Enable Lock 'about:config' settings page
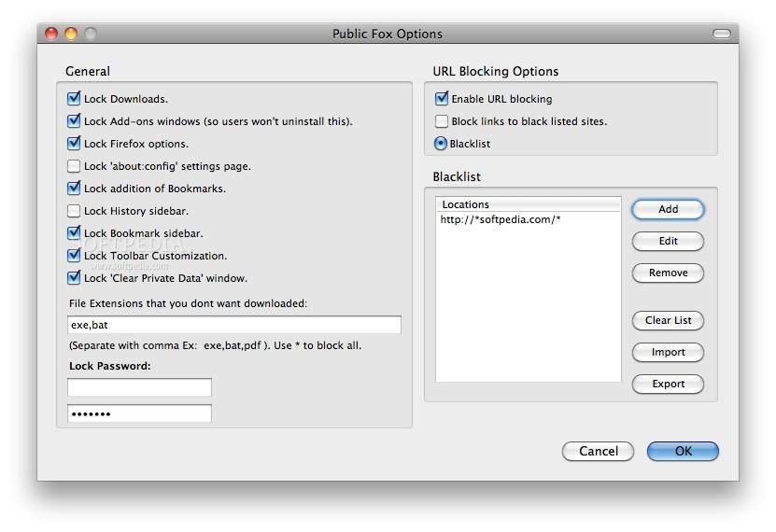Screen dimensions: 776x532 (74, 166)
